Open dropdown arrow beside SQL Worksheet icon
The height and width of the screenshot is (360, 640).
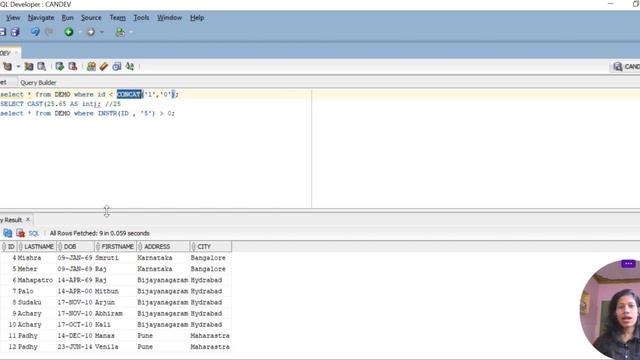131,32
